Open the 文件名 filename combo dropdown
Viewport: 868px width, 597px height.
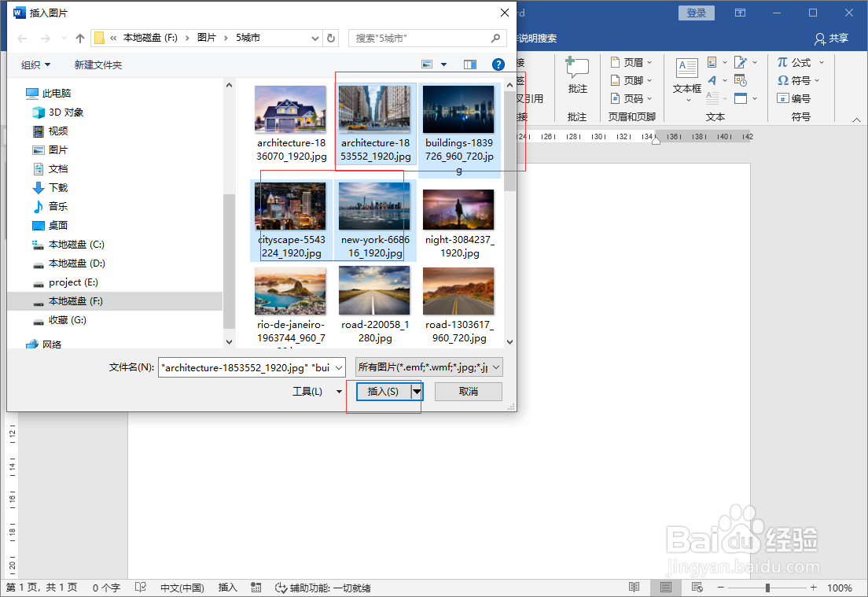pyautogui.click(x=339, y=368)
